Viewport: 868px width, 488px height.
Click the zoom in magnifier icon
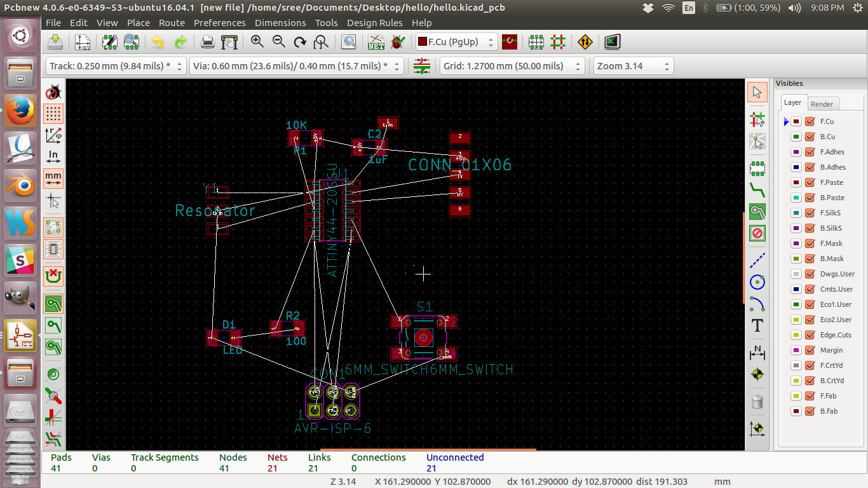[x=257, y=42]
